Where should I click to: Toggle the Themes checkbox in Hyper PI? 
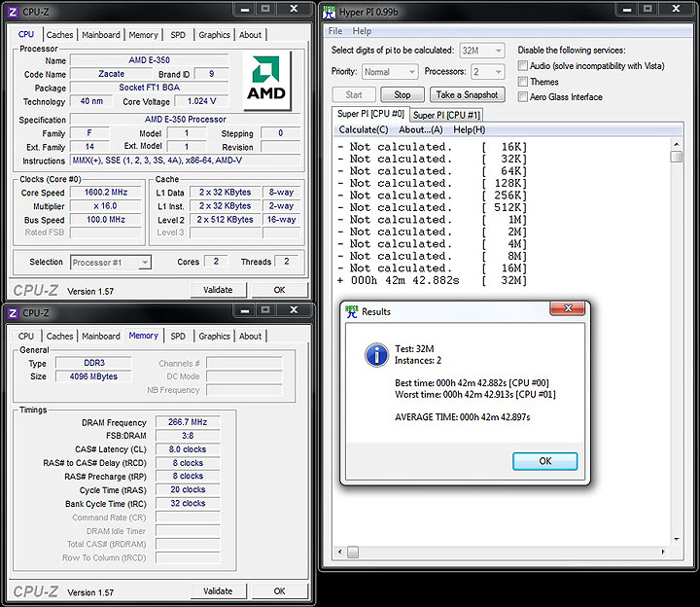(x=522, y=82)
